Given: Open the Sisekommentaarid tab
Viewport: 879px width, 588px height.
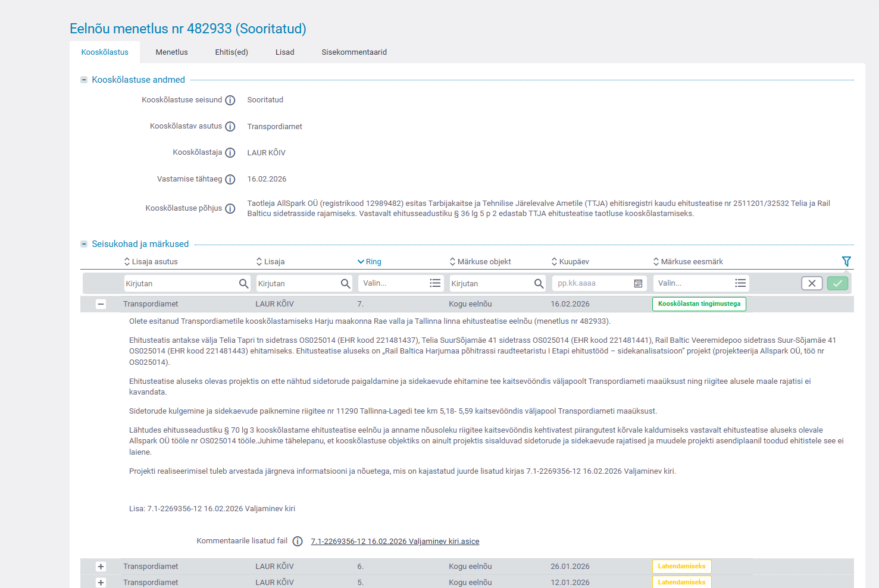Looking at the screenshot, I should tap(354, 52).
